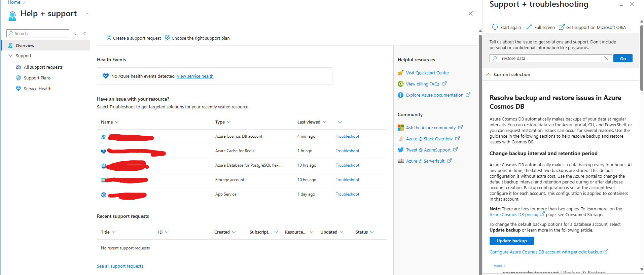Click the Stack Overflow icon
The height and width of the screenshot is (275, 644).
400,139
